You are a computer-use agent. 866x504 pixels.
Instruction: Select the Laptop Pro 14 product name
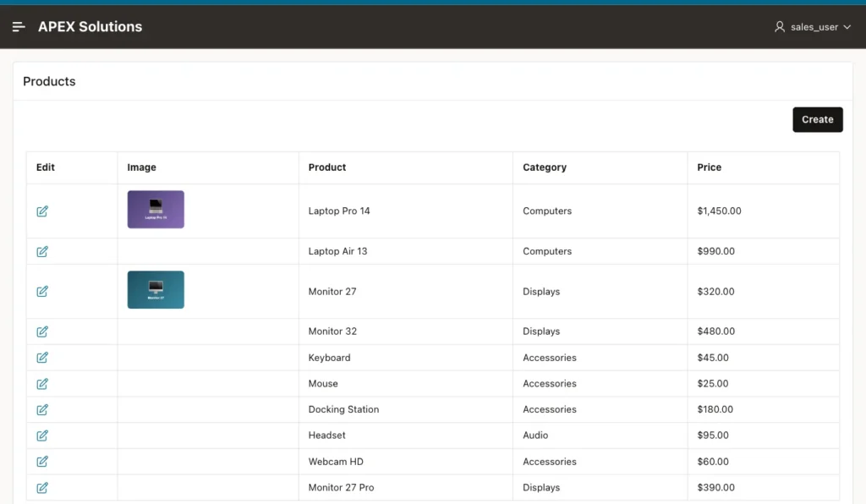pos(339,211)
